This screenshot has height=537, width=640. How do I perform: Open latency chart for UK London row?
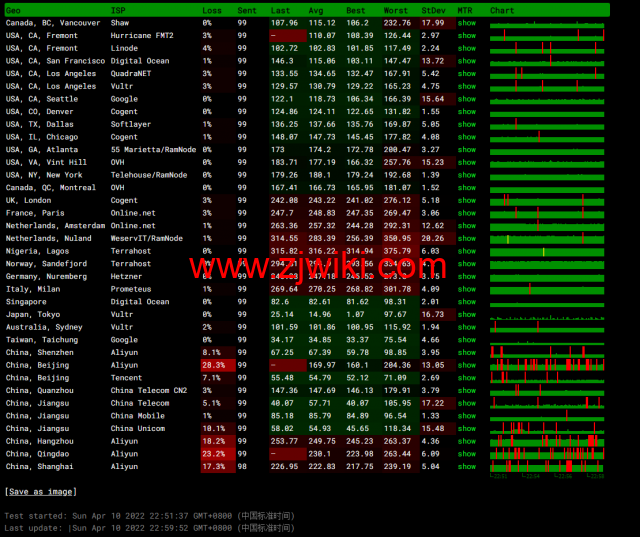547,200
